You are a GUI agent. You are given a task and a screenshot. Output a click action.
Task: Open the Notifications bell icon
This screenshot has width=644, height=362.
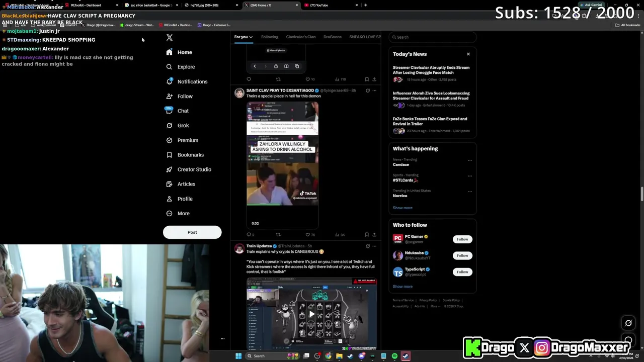[169, 81]
